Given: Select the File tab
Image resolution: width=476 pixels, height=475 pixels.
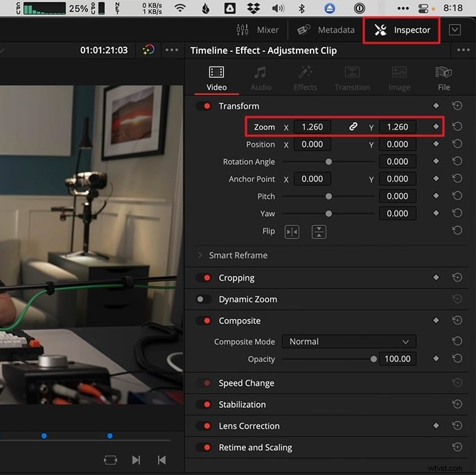Looking at the screenshot, I should [443, 78].
